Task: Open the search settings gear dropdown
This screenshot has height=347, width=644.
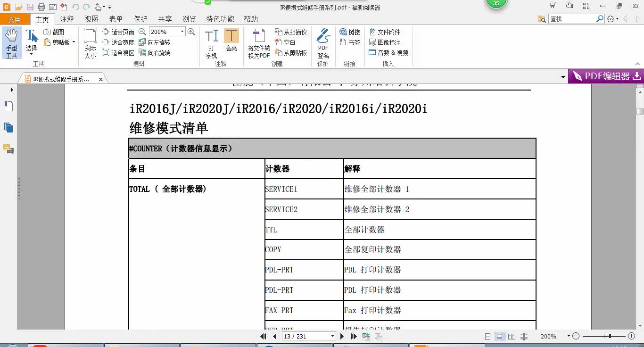Action: (613, 19)
